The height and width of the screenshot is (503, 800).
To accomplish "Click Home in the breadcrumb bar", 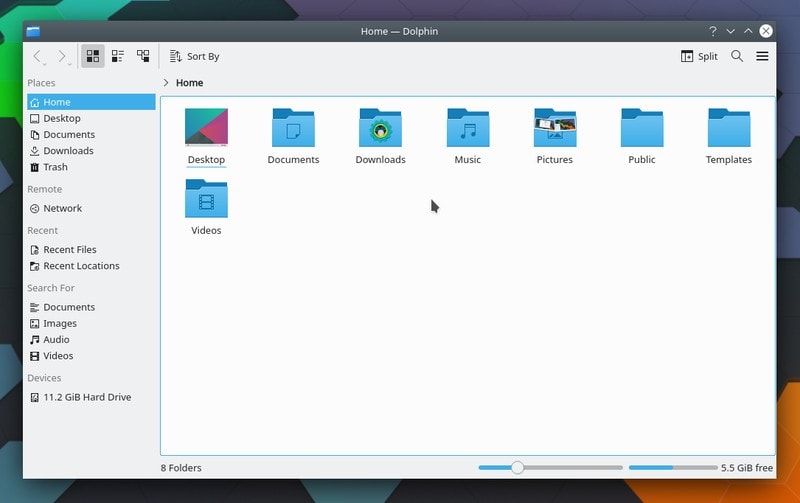I will pos(189,83).
